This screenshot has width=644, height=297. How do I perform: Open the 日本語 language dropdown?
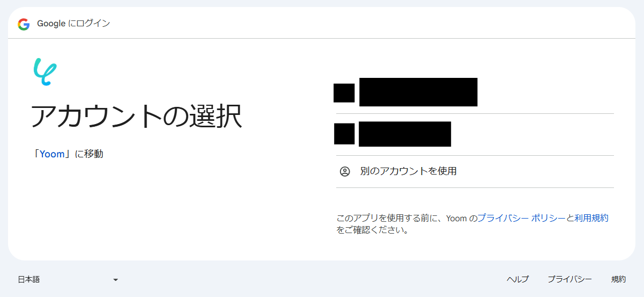68,279
